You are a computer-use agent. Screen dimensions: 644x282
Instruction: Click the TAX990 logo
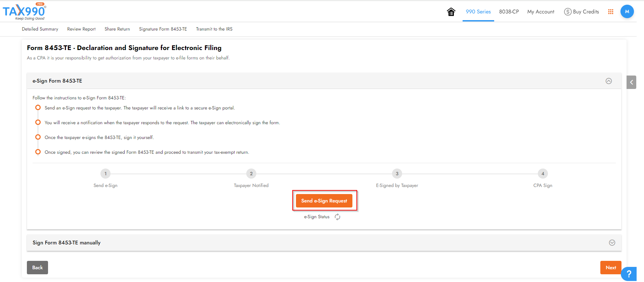click(x=24, y=11)
